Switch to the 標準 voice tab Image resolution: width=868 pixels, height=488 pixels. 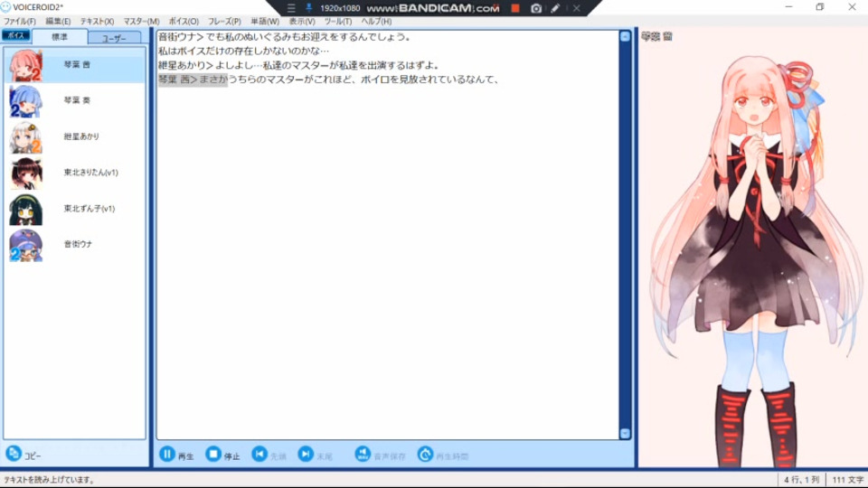coord(60,37)
